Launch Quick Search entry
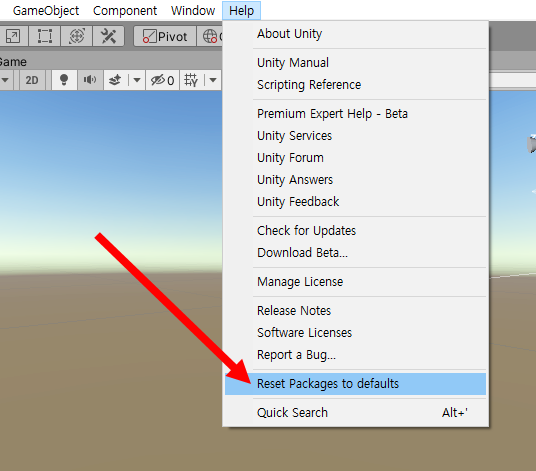The width and height of the screenshot is (536, 471). coord(355,413)
